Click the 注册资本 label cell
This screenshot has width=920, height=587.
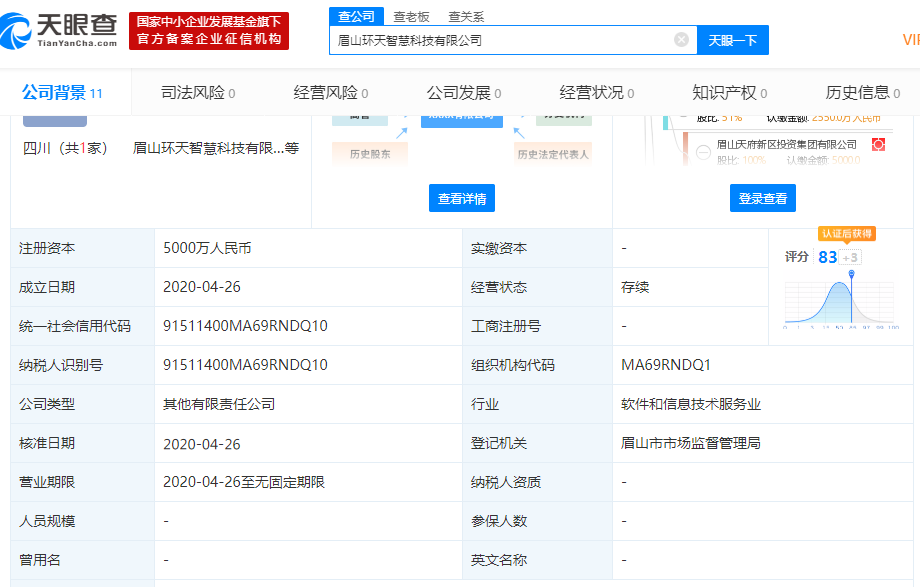83,248
